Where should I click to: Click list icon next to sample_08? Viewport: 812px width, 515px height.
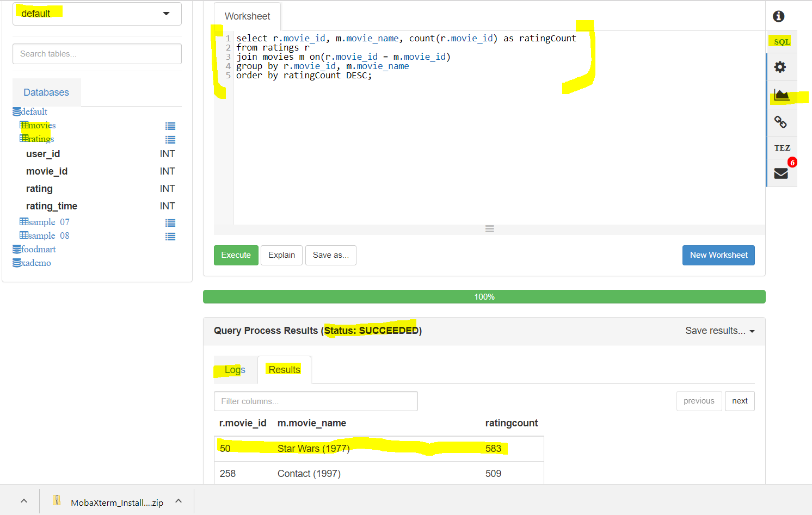pos(170,237)
